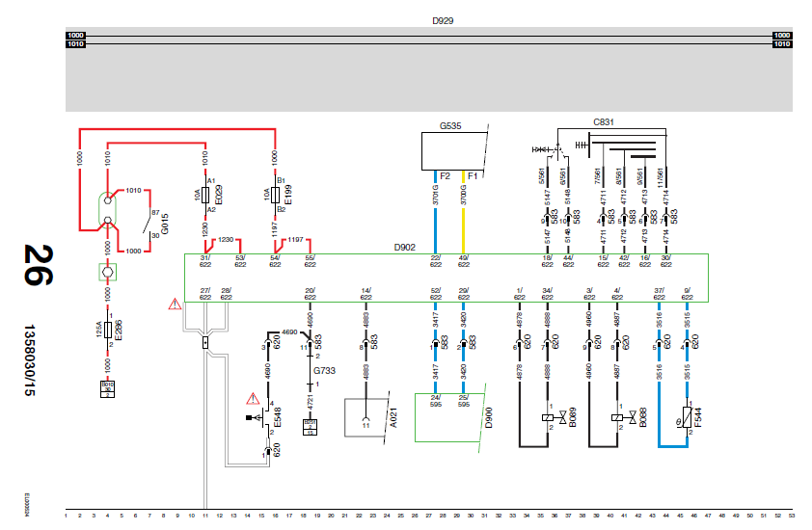Click the warning triangle beside pin 27

pos(176,304)
